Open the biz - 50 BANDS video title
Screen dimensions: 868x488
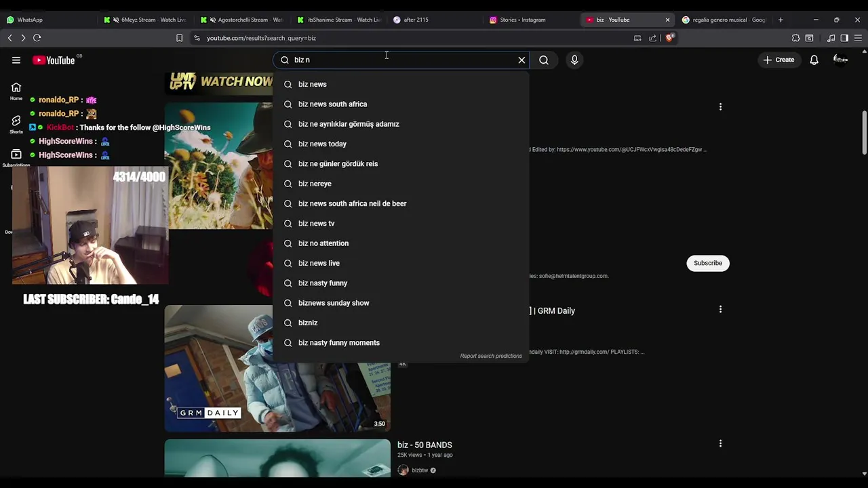[425, 445]
